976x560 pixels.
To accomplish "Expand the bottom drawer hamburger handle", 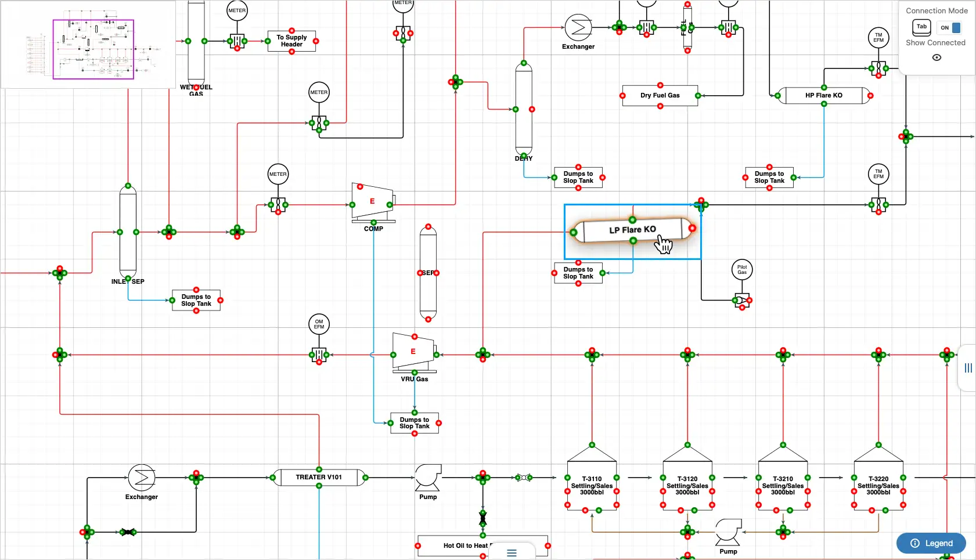I will click(x=512, y=553).
